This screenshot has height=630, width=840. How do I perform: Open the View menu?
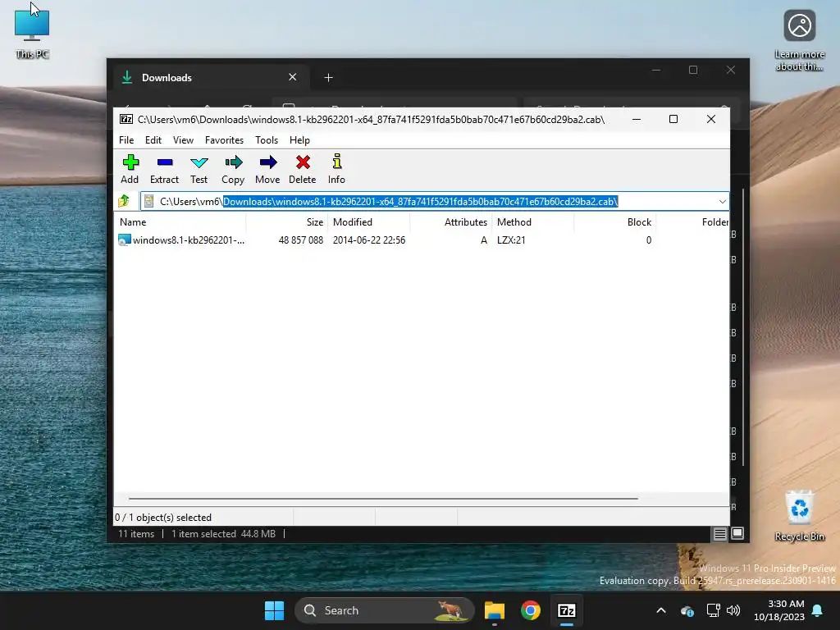(x=183, y=139)
